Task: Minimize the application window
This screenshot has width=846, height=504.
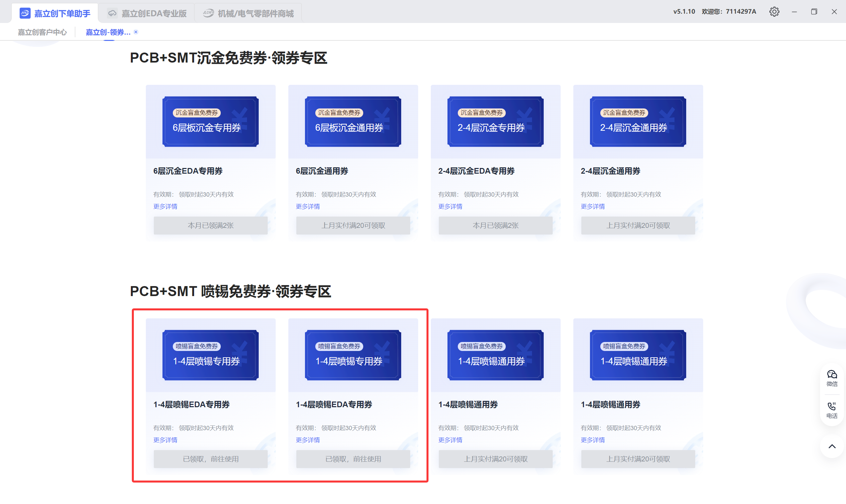Action: [794, 12]
